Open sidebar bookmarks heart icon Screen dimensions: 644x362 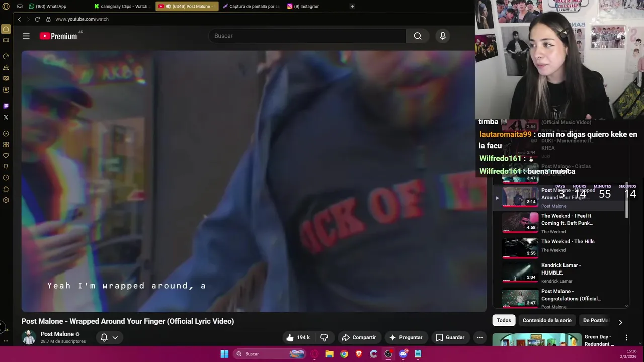pos(6,155)
